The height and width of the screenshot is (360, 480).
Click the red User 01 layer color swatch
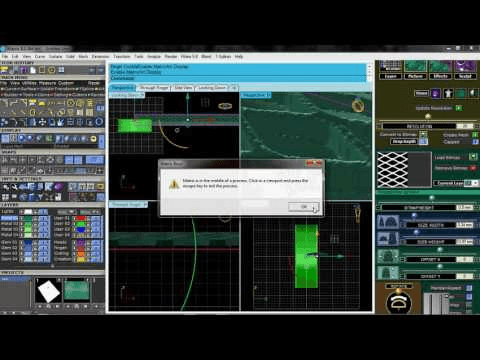[x=81, y=219]
